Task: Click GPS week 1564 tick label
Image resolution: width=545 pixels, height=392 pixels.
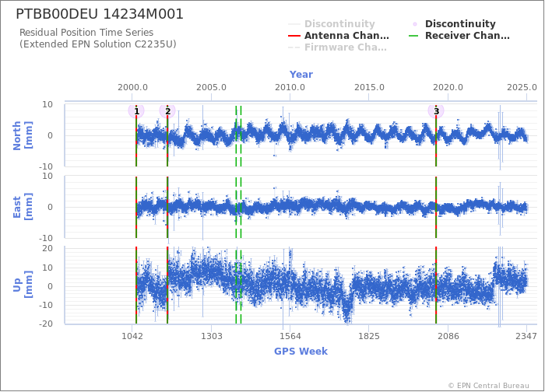Action: (x=290, y=336)
